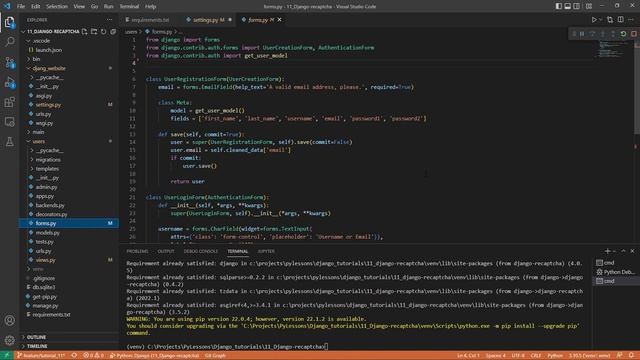Click the remote window indicator in status bar
Screen dimensions: 640x360
(7, 356)
